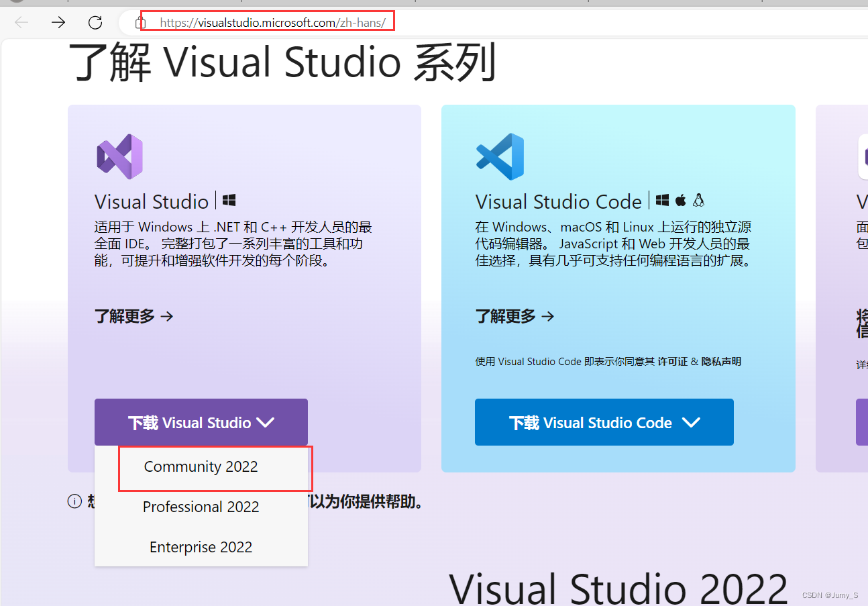868x606 pixels.
Task: Click the browser forward arrow
Action: point(59,22)
